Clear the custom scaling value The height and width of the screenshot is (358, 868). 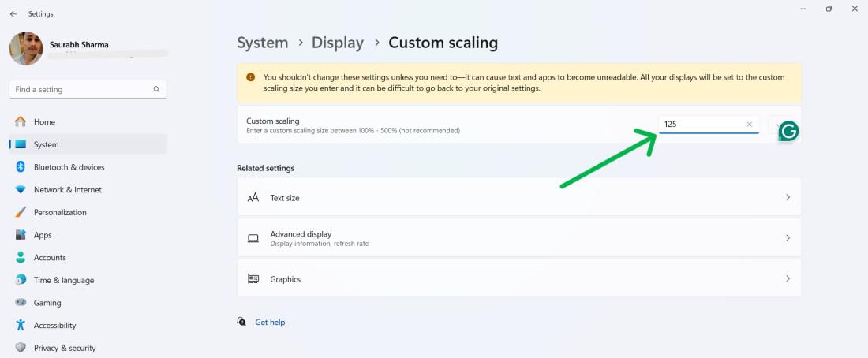(x=749, y=125)
